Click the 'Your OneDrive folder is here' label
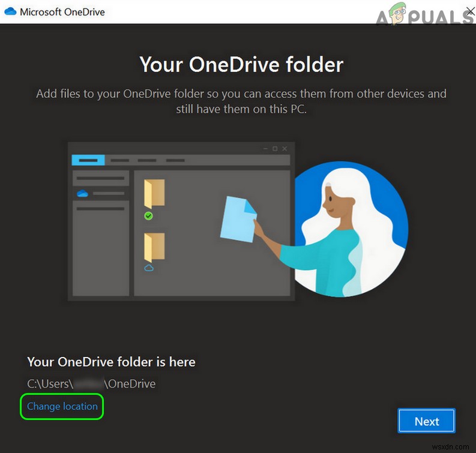The image size is (476, 453). coord(111,362)
